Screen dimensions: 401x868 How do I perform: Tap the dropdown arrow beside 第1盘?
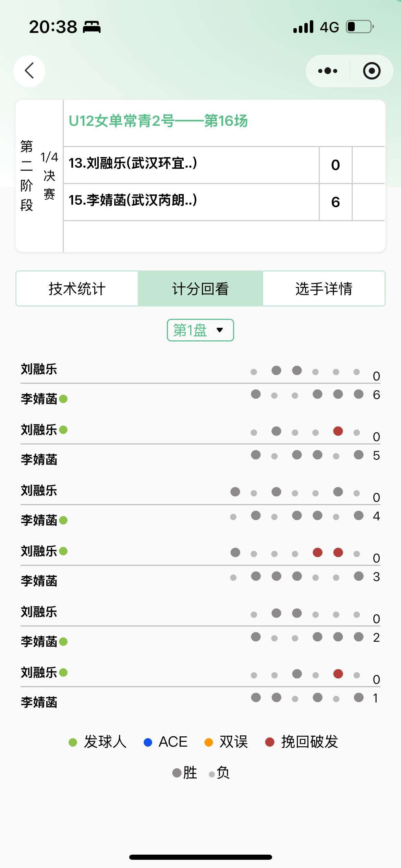220,330
